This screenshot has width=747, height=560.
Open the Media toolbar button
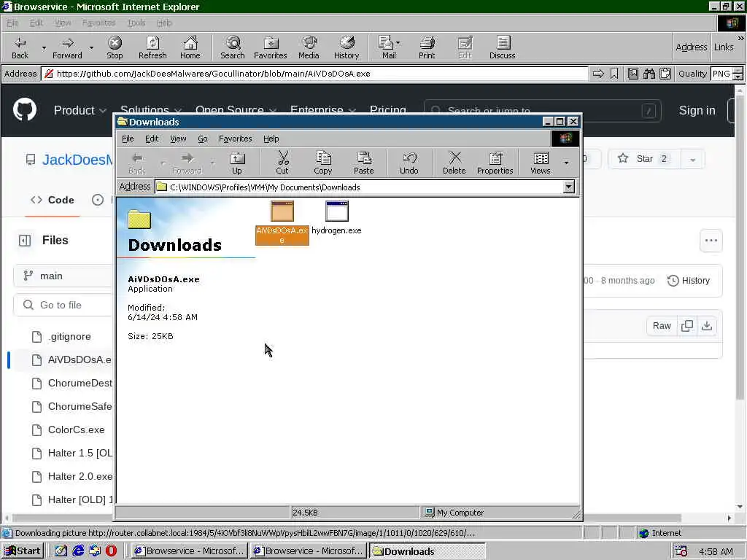(309, 47)
